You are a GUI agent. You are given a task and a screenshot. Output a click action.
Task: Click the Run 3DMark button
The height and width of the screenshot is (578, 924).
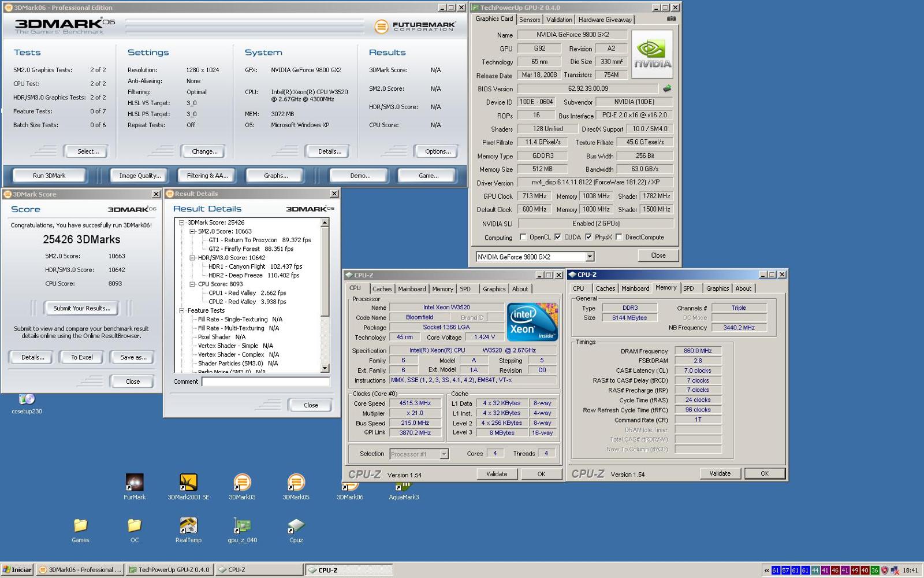tap(49, 176)
